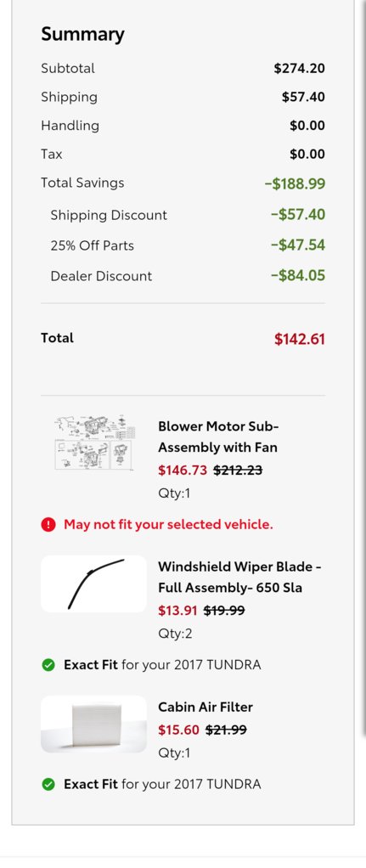Click the wiper blade Exact Fit 2017 TUNDRA label

point(162,665)
